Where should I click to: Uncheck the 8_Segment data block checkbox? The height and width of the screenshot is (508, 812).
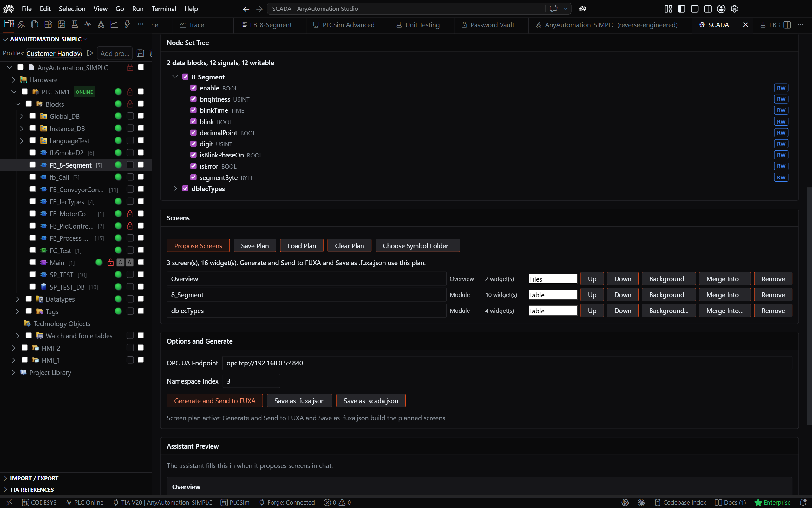click(185, 77)
